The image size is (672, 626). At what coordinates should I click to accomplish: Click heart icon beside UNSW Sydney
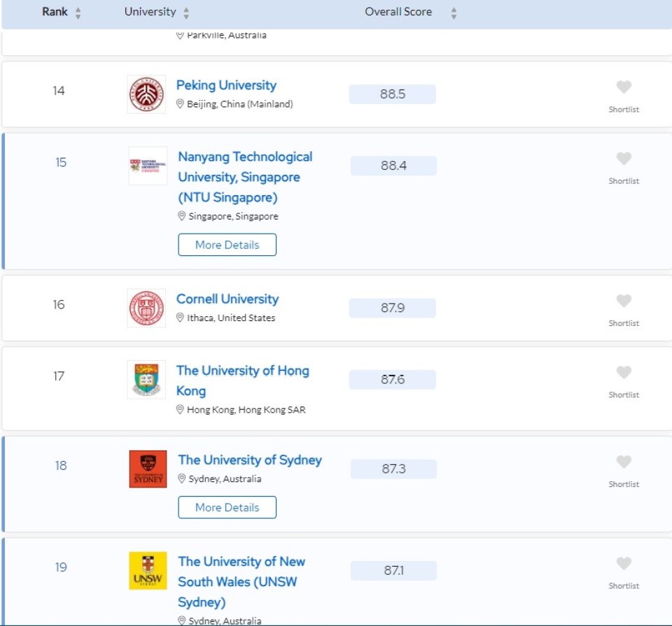tap(624, 564)
